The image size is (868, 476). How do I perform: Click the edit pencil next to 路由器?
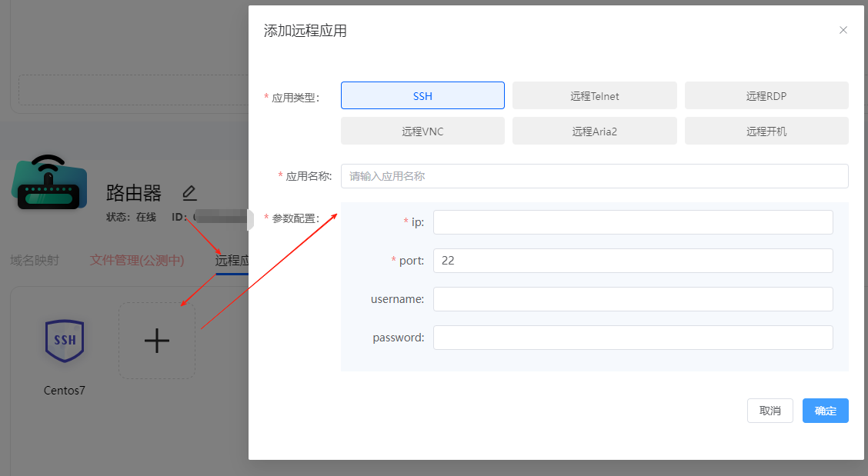click(x=189, y=192)
